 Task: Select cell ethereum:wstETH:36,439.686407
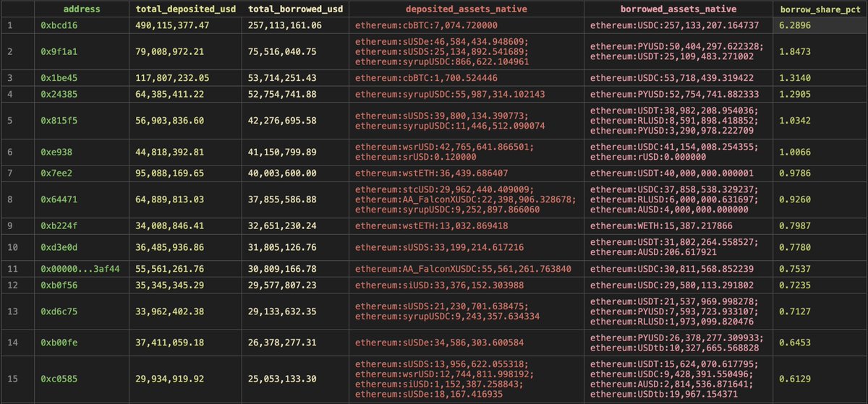[431, 173]
